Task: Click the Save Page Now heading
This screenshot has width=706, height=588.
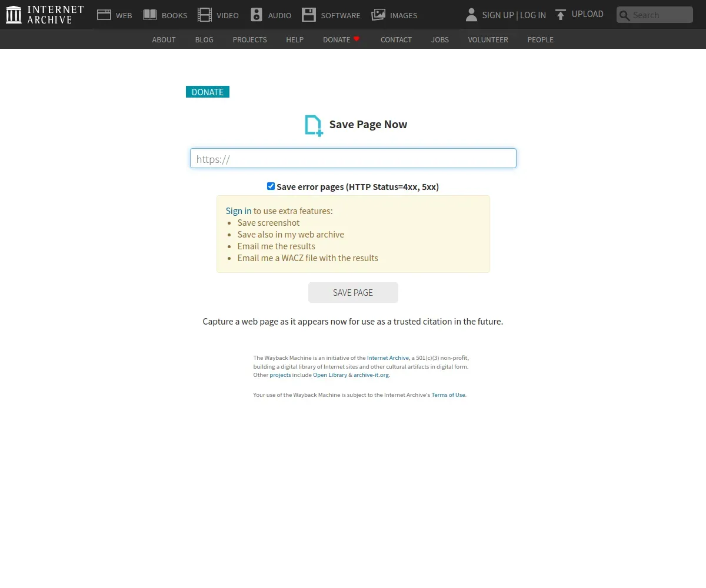Action: [368, 124]
